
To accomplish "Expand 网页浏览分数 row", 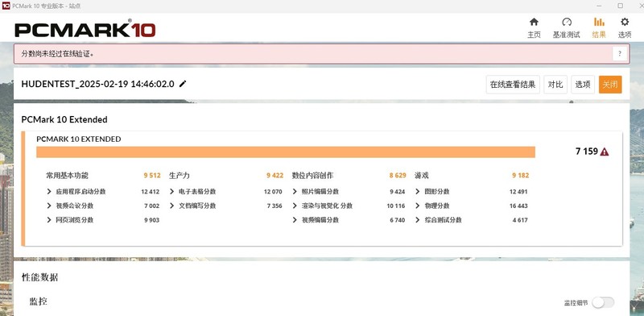I will (49, 220).
